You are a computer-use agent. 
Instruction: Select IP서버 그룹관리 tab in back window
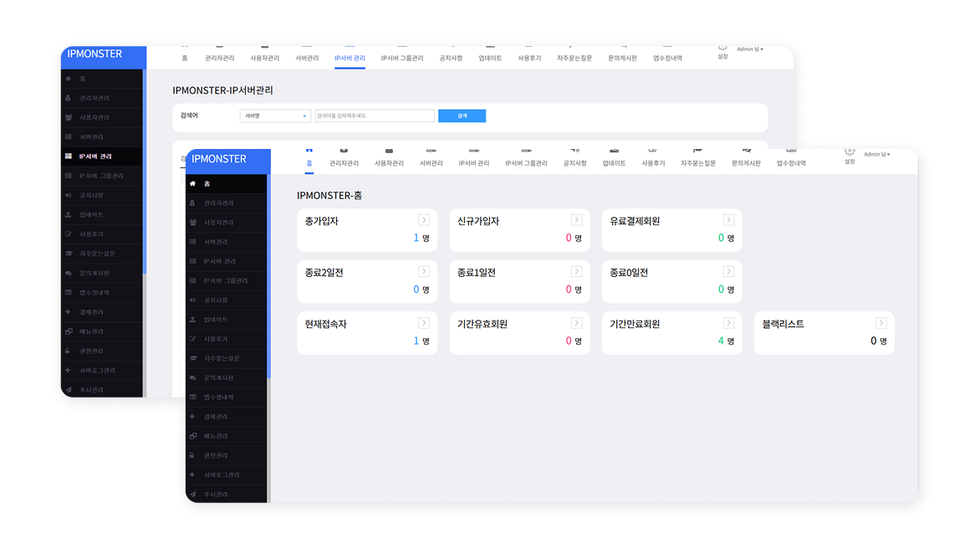coord(402,56)
